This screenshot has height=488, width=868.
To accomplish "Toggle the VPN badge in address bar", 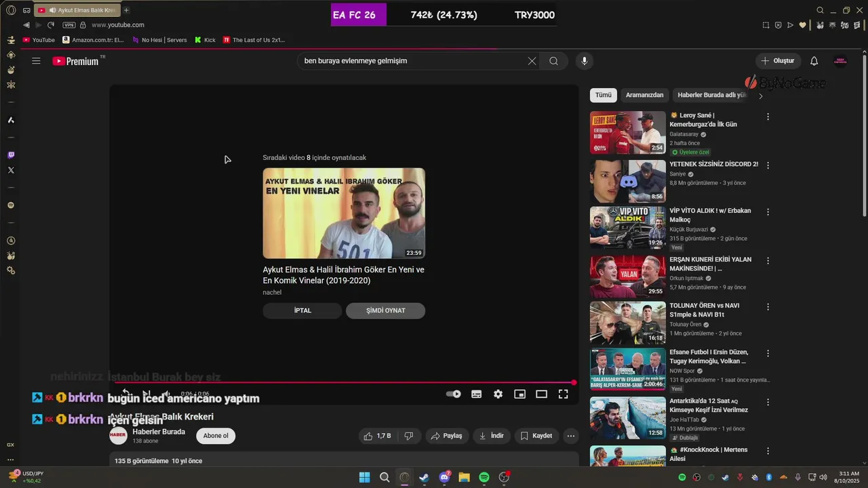I will pyautogui.click(x=69, y=25).
